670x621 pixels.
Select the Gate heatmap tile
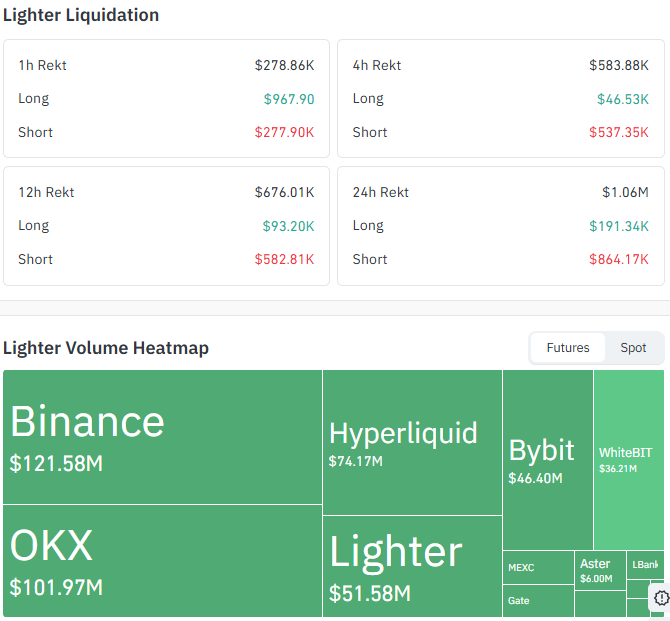[538, 601]
